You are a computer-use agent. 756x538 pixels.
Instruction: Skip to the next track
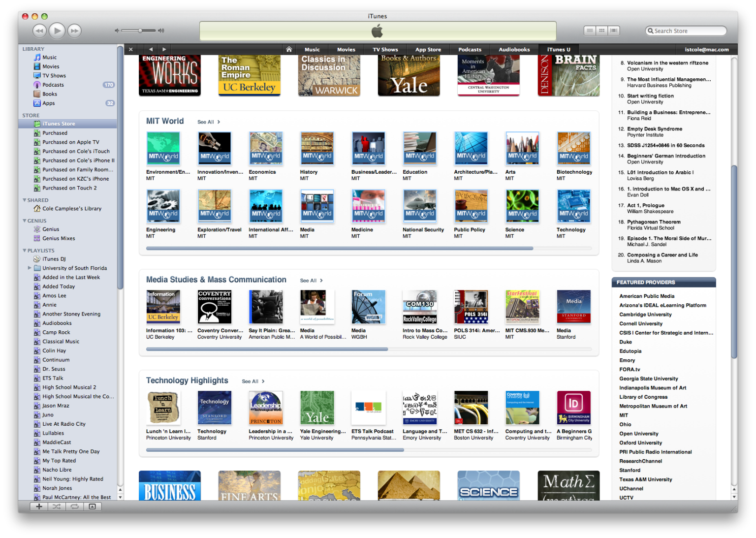point(74,31)
